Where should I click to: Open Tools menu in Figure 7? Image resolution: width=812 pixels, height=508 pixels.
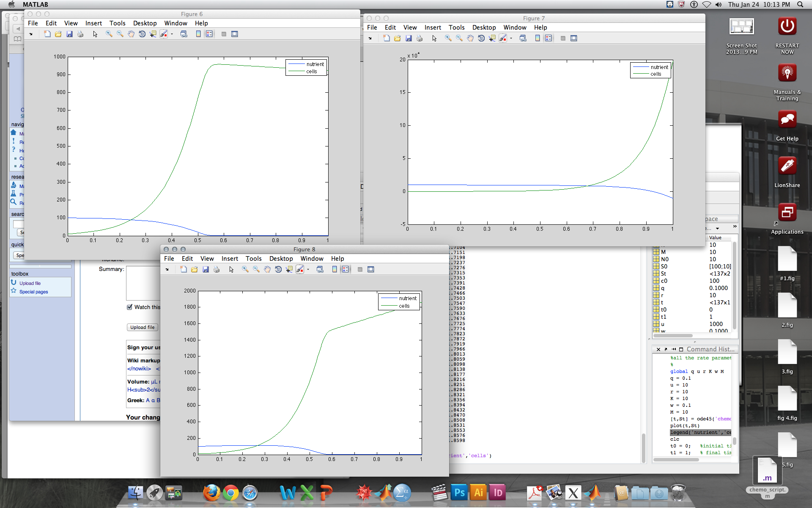point(456,28)
